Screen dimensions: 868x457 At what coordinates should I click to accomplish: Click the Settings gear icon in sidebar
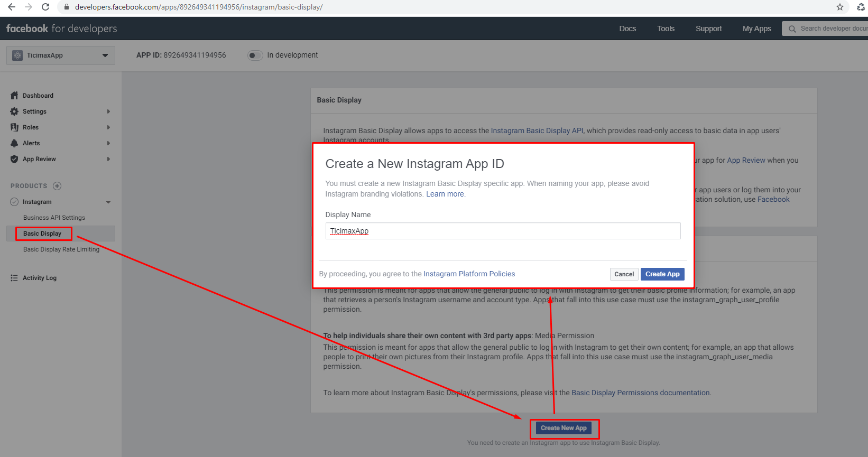pos(14,111)
